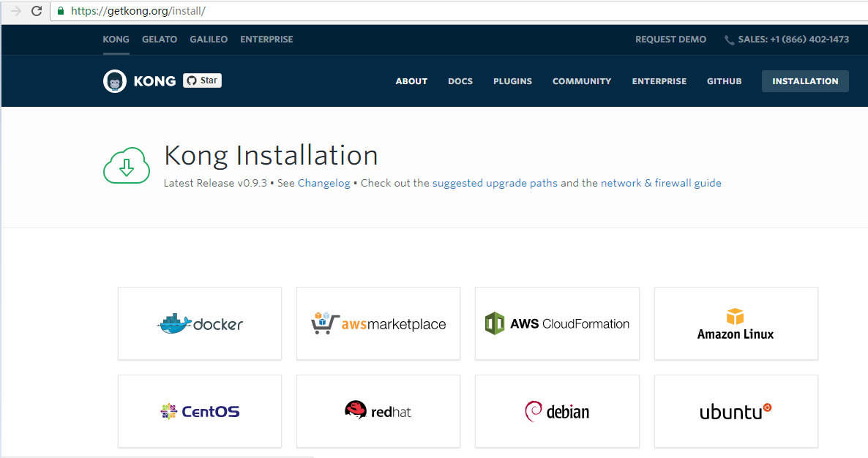Select the Red Hat installation card
Image resolution: width=868 pixels, height=458 pixels.
(x=378, y=411)
